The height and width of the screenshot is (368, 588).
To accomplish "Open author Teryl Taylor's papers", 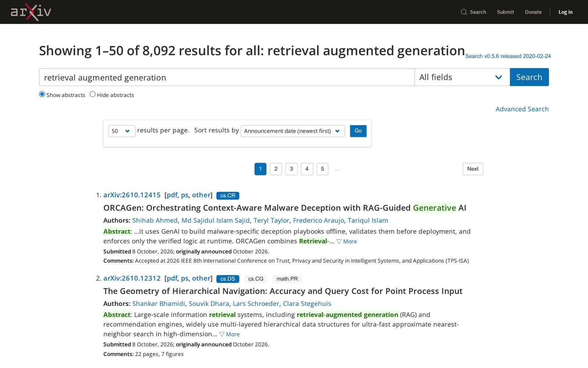I will pyautogui.click(x=271, y=220).
